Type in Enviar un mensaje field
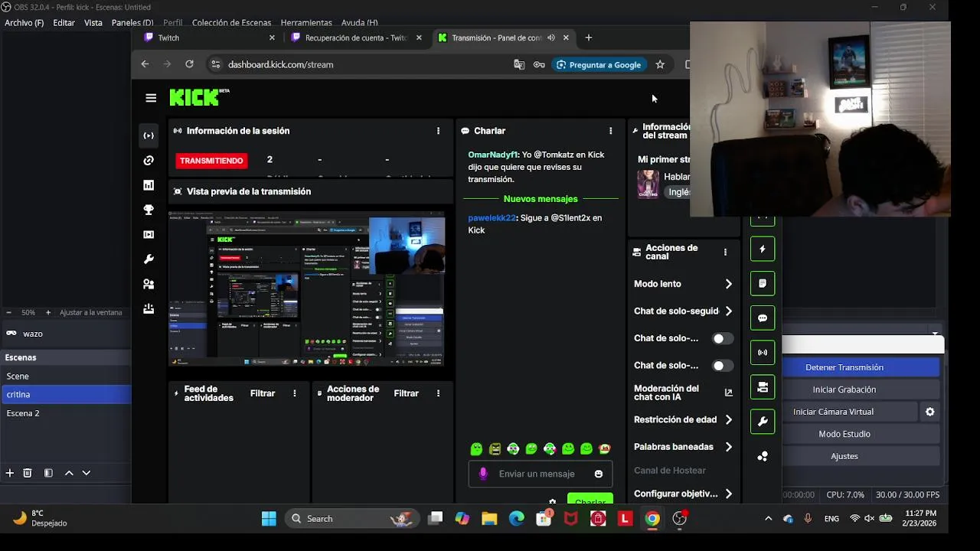This screenshot has height=551, width=980. click(x=541, y=474)
